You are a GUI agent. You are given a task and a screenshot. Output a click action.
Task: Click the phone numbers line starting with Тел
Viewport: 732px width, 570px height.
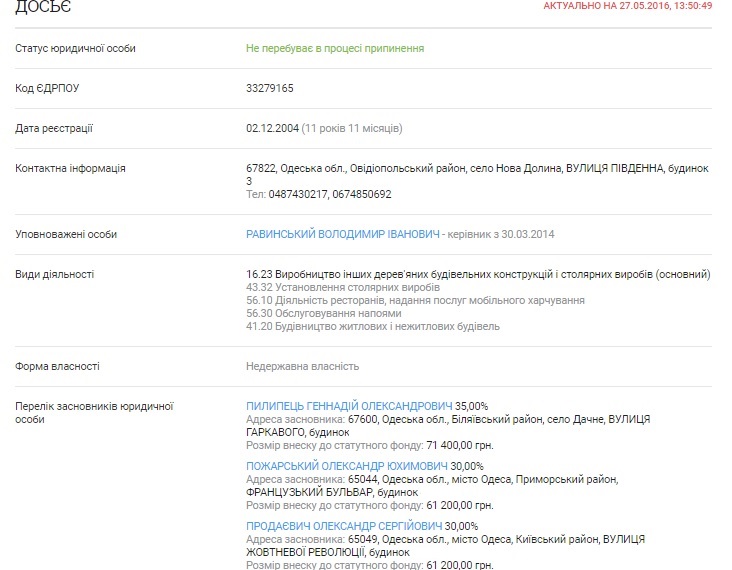click(x=319, y=194)
